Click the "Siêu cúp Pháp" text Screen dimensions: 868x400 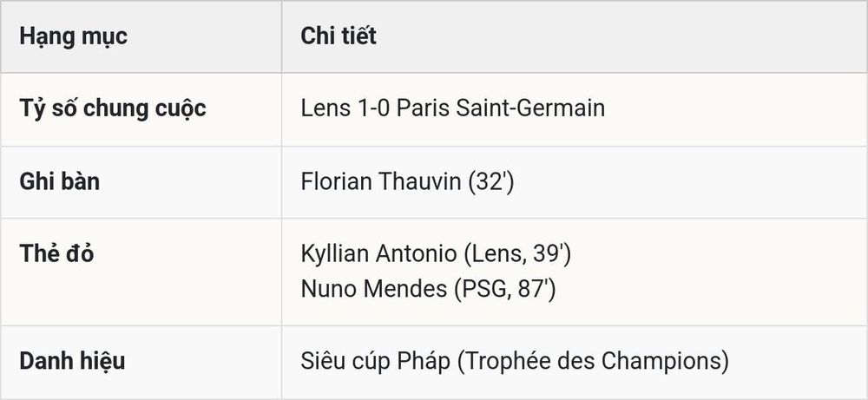(377, 361)
